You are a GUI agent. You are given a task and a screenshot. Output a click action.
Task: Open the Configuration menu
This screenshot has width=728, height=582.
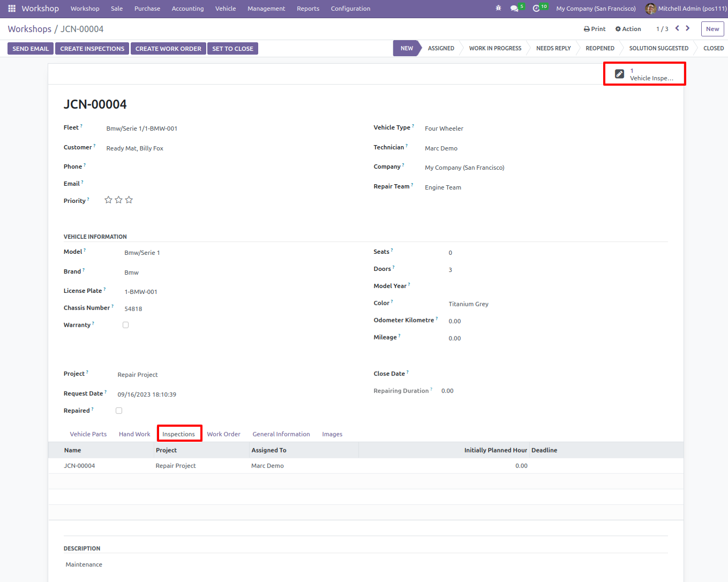tap(350, 9)
